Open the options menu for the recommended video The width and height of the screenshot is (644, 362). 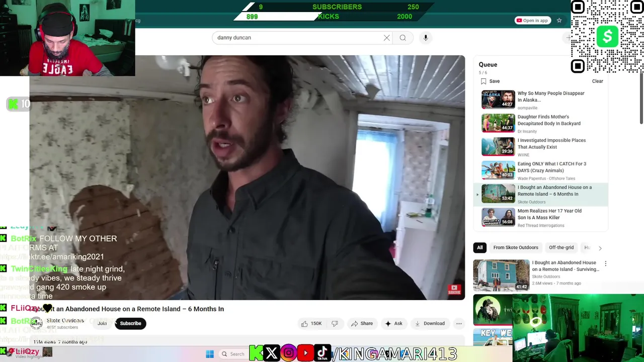point(605,263)
